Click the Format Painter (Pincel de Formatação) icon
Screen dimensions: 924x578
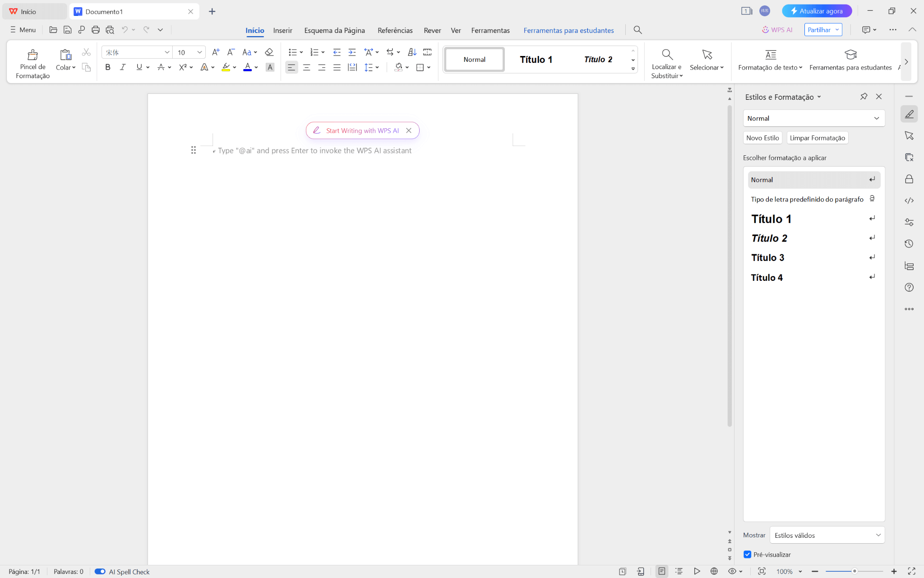32,56
